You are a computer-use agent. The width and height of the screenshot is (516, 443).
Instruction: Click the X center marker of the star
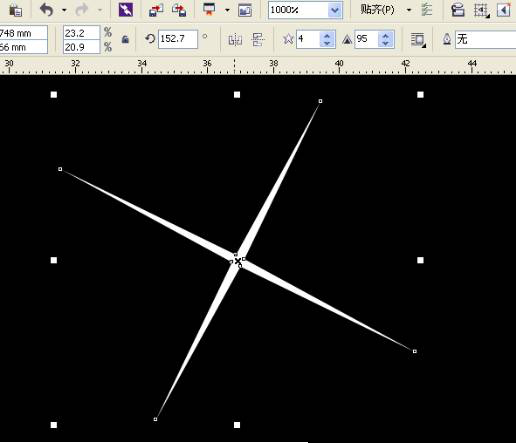coord(238,261)
